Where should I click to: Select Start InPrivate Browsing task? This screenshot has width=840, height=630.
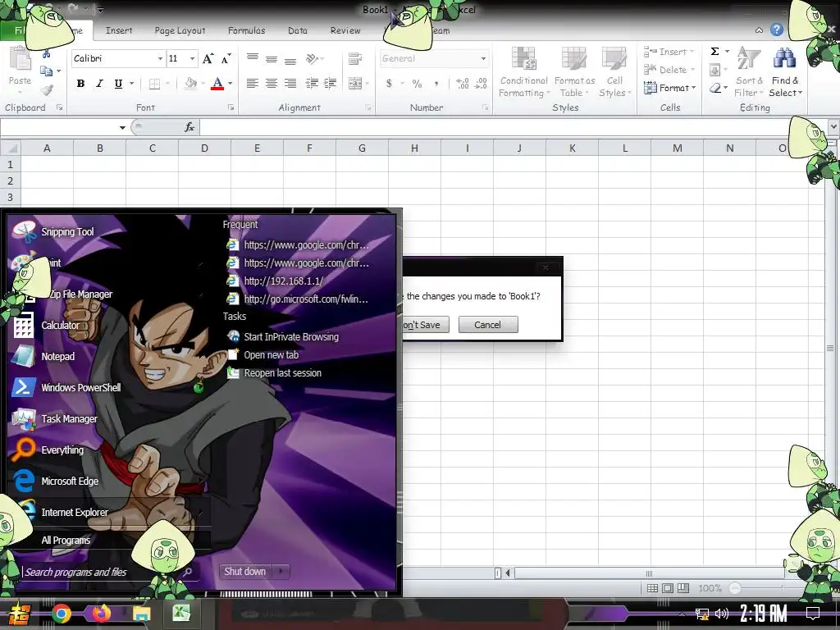pyautogui.click(x=291, y=337)
